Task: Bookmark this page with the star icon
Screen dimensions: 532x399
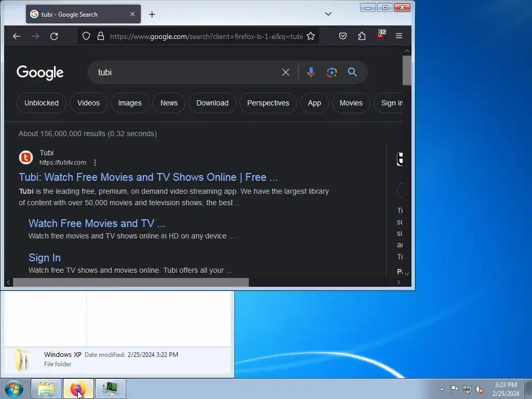Action: [x=311, y=36]
